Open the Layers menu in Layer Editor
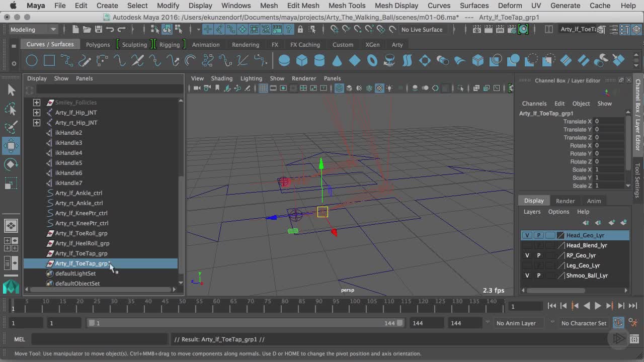Image resolution: width=644 pixels, height=362 pixels. (x=532, y=212)
